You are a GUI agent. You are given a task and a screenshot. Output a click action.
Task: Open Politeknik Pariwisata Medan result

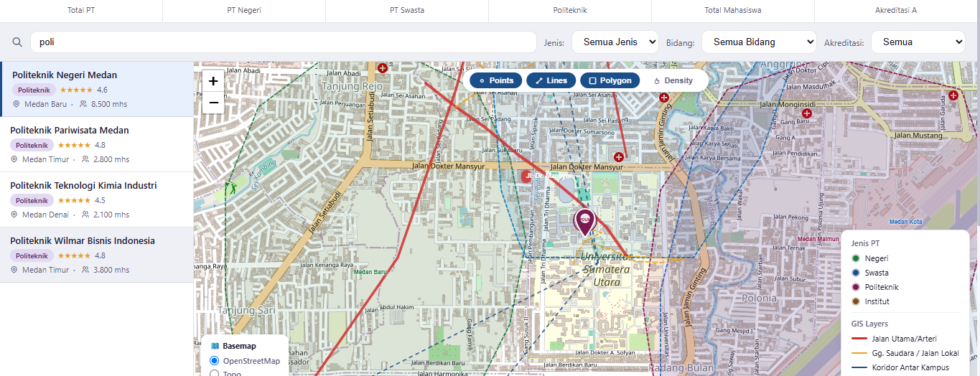point(97,144)
